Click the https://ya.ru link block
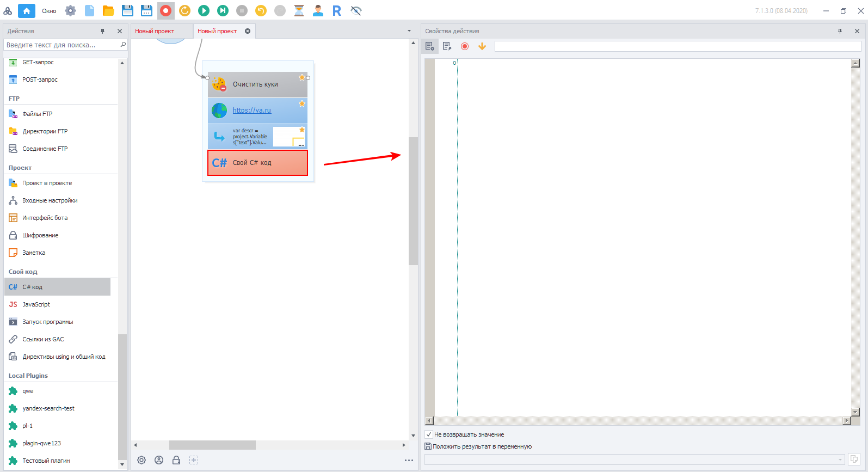Viewport: 868px width, 472px height. (257, 111)
